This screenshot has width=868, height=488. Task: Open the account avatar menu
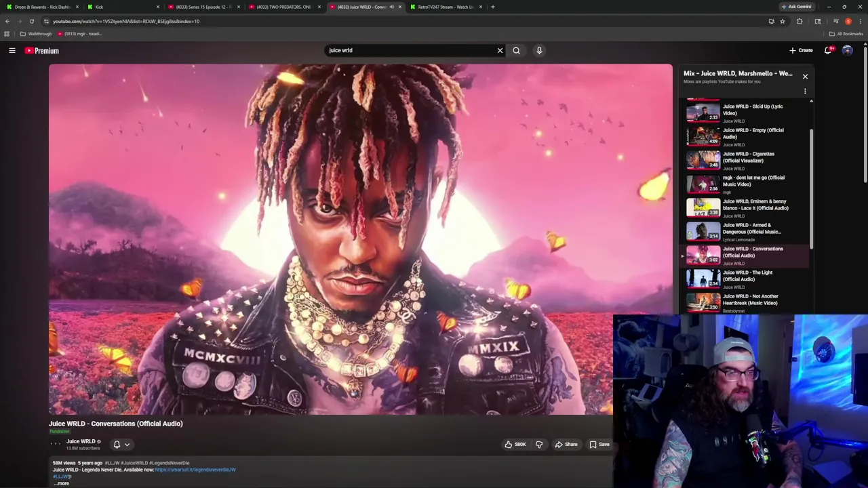[847, 50]
